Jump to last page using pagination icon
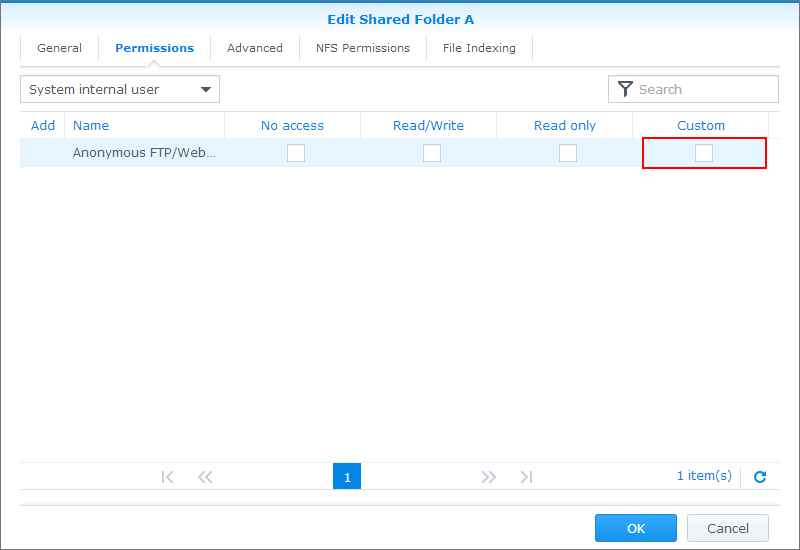Viewport: 800px width, 550px height. click(527, 477)
